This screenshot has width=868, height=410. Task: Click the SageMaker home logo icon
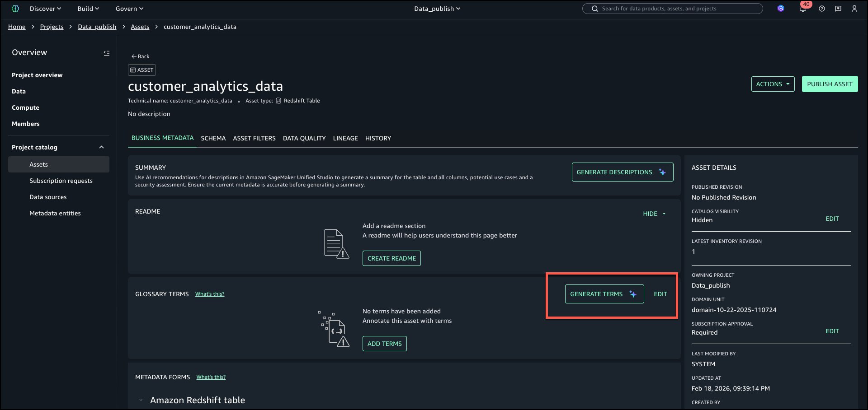[15, 9]
